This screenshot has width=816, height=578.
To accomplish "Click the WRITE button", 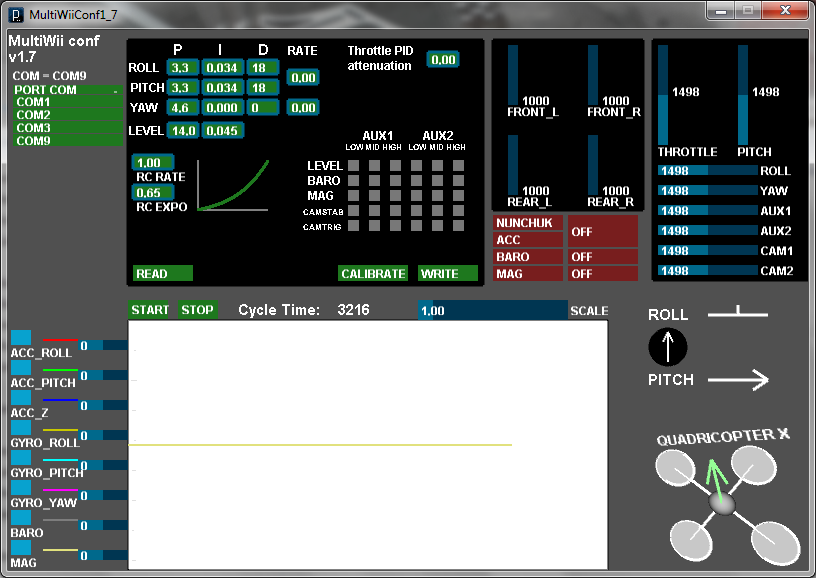I will click(x=448, y=273).
